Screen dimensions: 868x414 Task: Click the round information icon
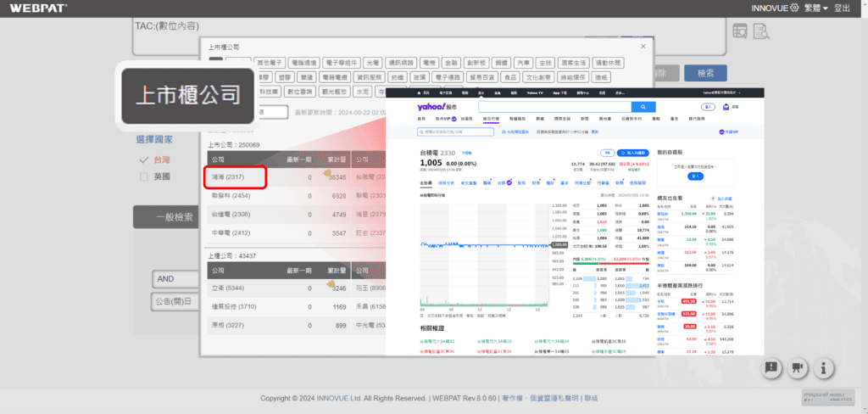click(822, 368)
